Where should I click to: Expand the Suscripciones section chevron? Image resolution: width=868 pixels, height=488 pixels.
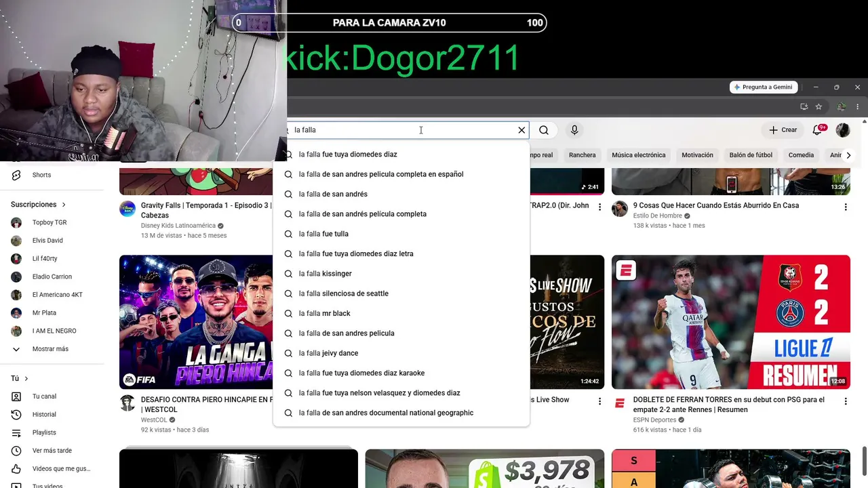[64, 205]
